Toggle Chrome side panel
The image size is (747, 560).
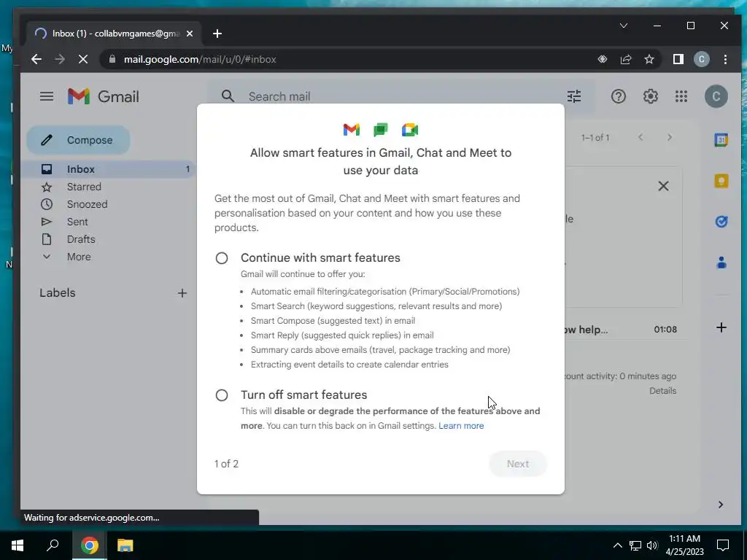tap(678, 59)
